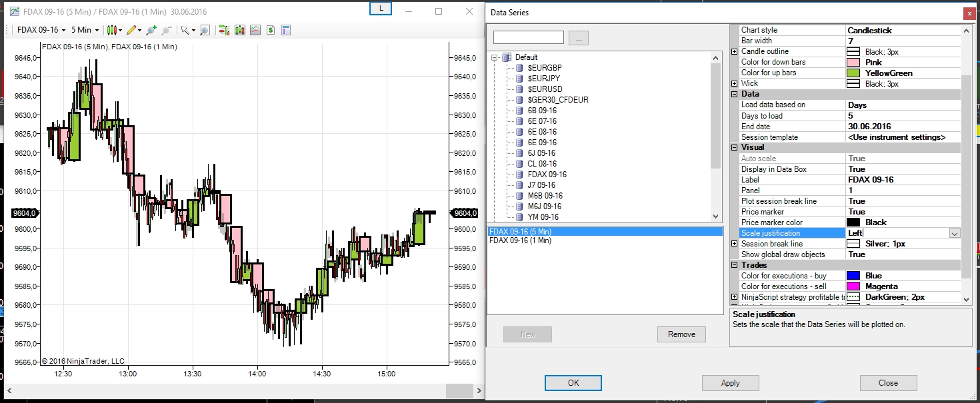Open the Chart Trader icon in toolbar
Screen dimensions: 980x403
[223, 30]
